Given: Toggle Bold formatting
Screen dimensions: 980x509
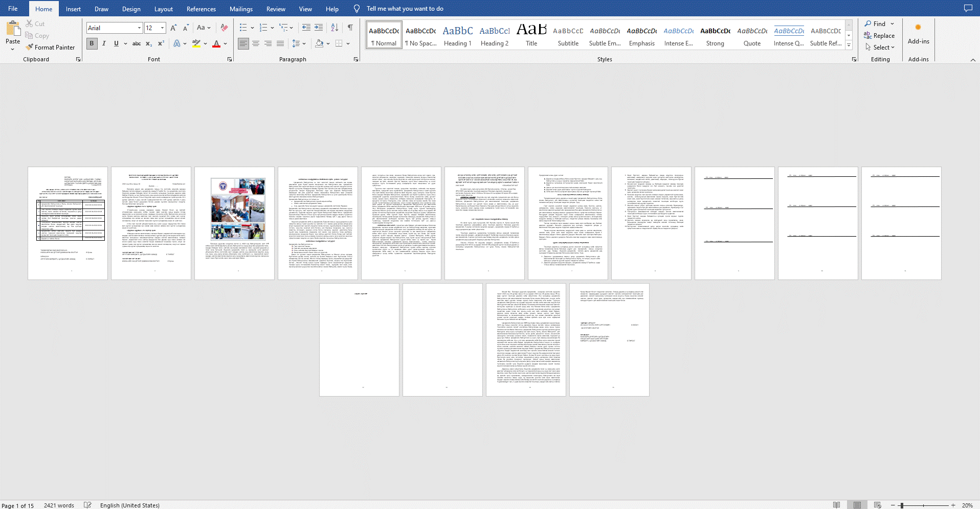Looking at the screenshot, I should pos(92,43).
